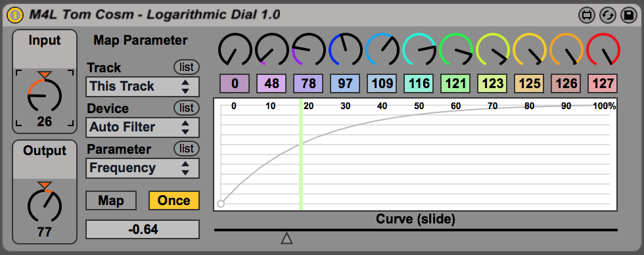
Task: Click the cyan dial above value 116
Action: point(419,50)
